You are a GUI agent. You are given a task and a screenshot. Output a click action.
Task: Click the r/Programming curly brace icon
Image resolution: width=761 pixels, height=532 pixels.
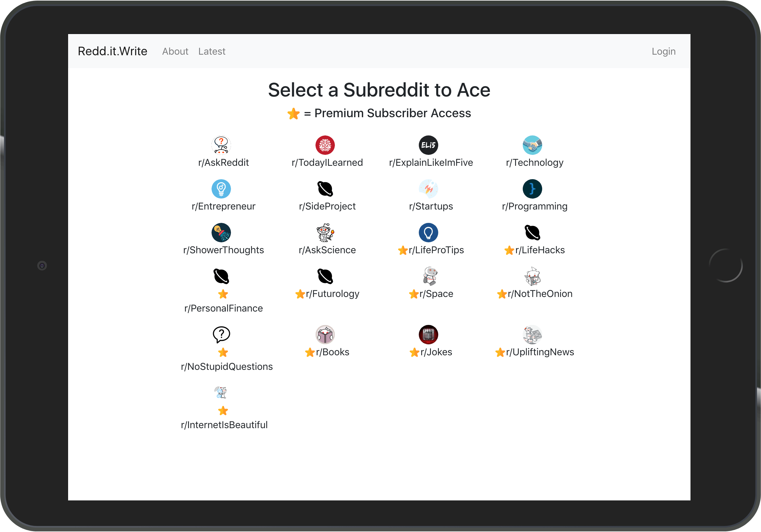[532, 189]
